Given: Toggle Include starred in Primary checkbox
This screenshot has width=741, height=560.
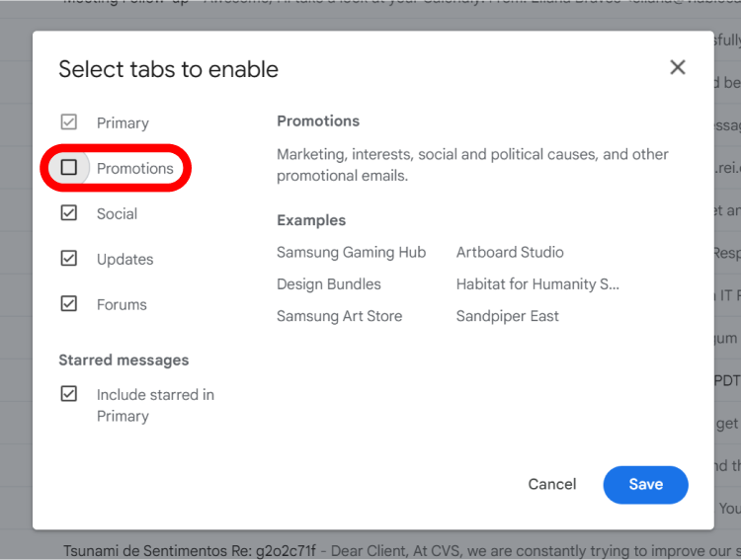Looking at the screenshot, I should 69,394.
